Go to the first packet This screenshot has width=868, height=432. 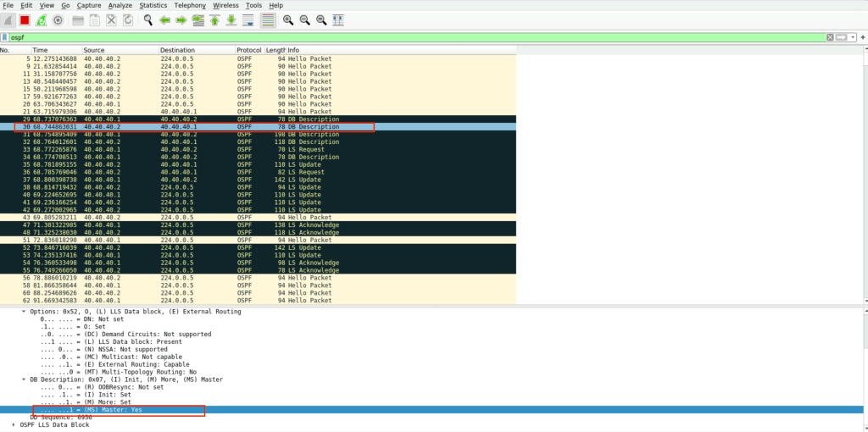[214, 19]
